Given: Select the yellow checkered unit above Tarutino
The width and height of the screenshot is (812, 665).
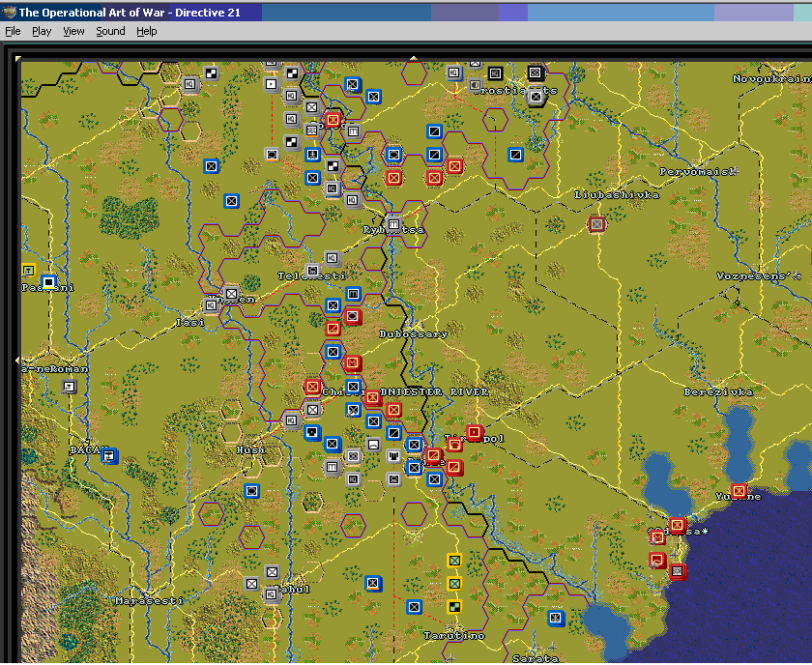Looking at the screenshot, I should [454, 606].
